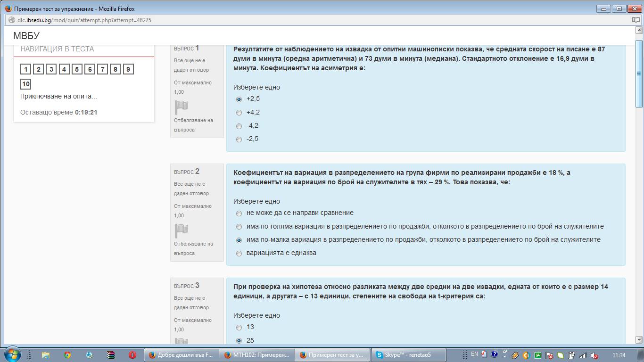Viewport: 644px width, 362px height.
Task: Switch to the MTH102 Firefox taskbar window
Action: (x=257, y=355)
